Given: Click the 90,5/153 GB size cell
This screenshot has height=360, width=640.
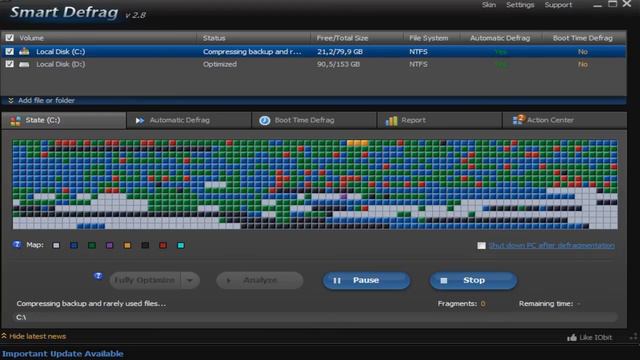Looking at the screenshot, I should (x=338, y=64).
